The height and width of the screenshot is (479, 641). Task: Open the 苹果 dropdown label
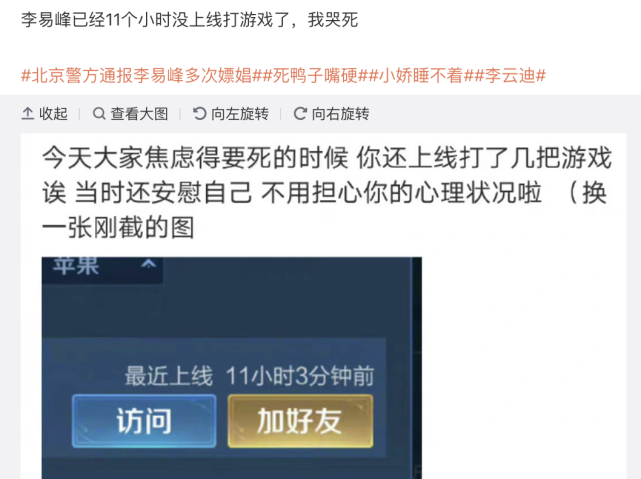(76, 265)
